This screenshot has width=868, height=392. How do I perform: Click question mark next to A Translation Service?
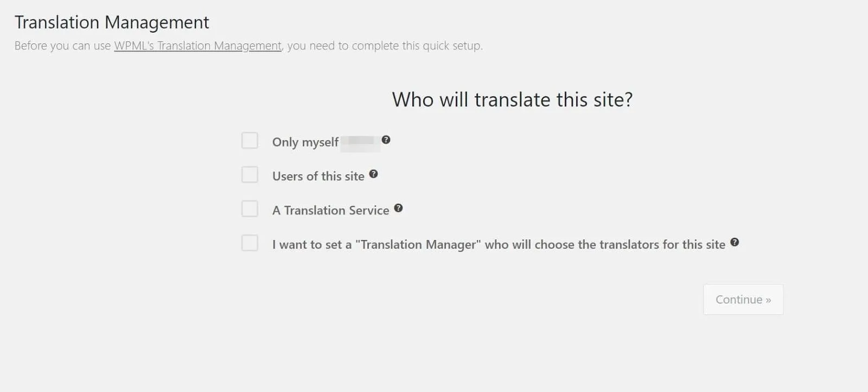pyautogui.click(x=398, y=208)
